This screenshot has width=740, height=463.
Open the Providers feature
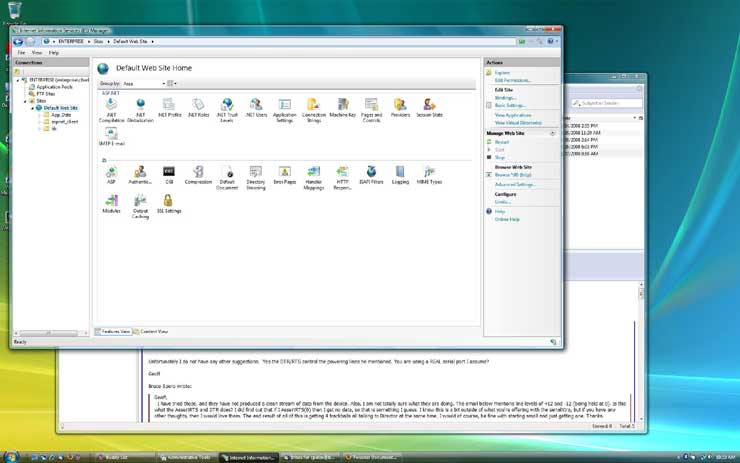400,108
